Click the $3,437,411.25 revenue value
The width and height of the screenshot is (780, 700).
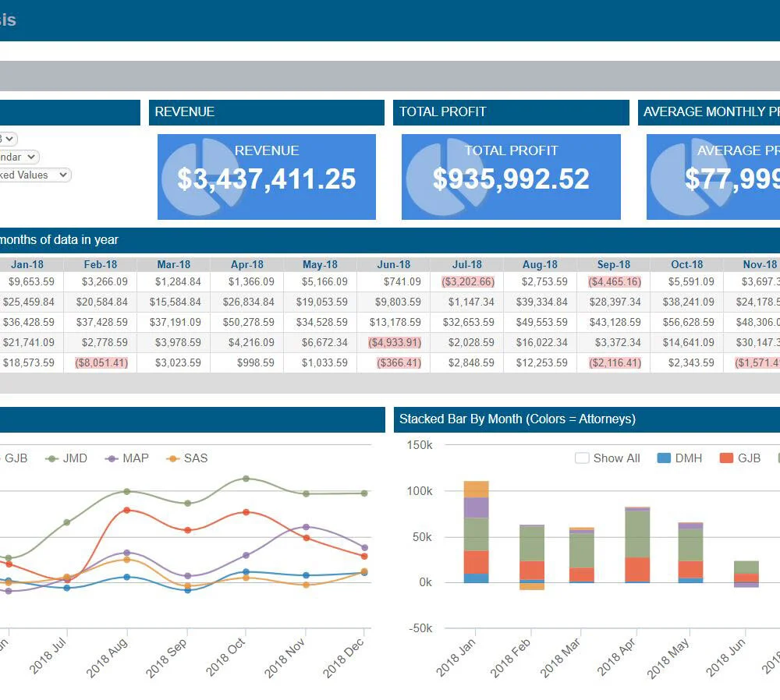[x=267, y=179]
